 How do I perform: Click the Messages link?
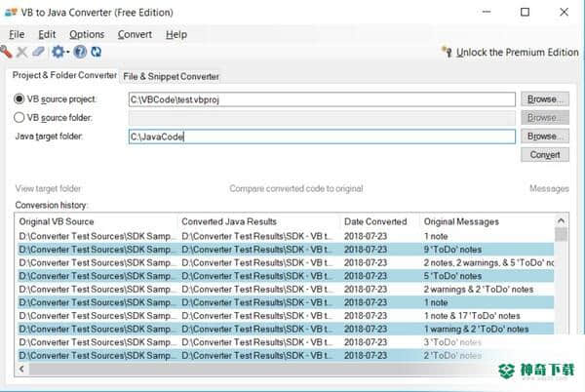(x=549, y=189)
